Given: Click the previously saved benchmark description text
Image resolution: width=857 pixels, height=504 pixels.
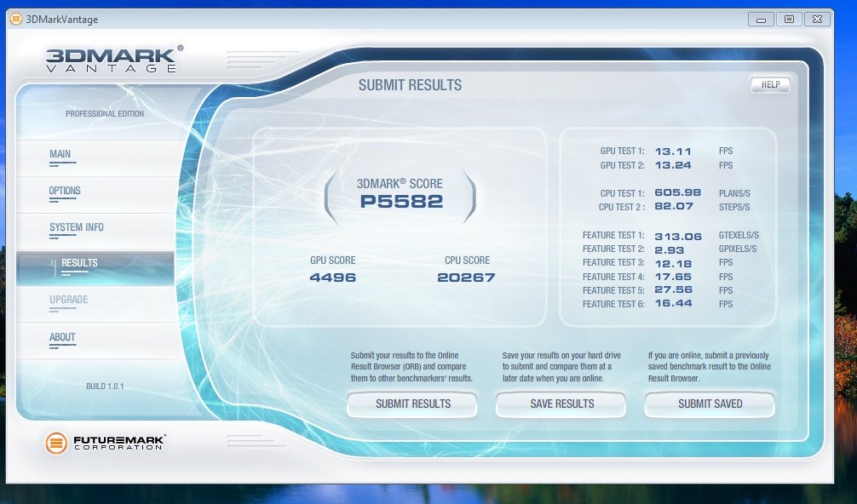Looking at the screenshot, I should [x=710, y=366].
